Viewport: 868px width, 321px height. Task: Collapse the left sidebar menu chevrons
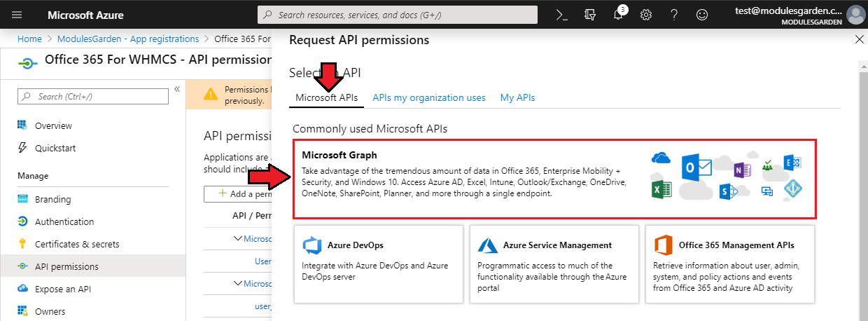tap(177, 89)
